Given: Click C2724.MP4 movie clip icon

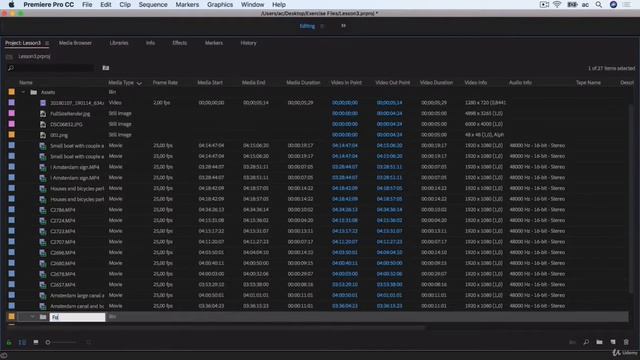Looking at the screenshot, I should point(43,220).
